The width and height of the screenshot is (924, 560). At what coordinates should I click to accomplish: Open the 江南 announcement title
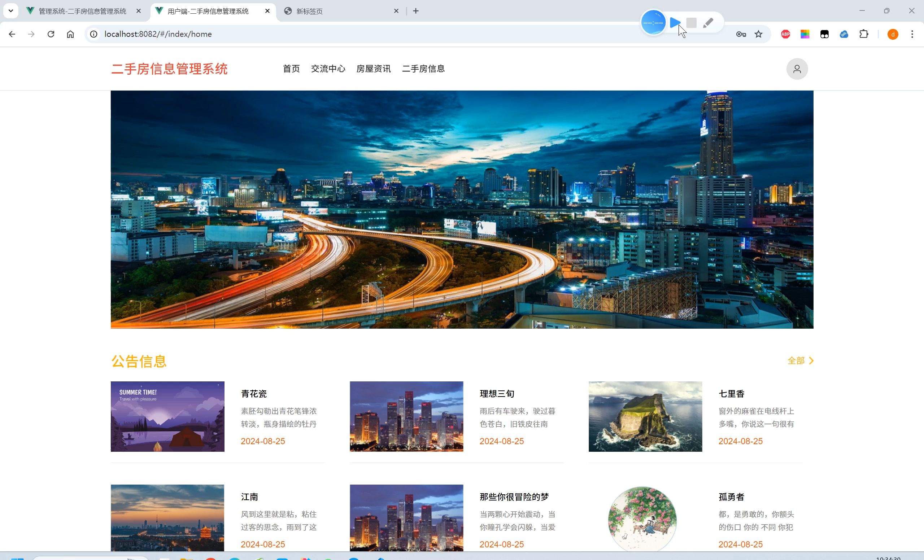tap(250, 496)
